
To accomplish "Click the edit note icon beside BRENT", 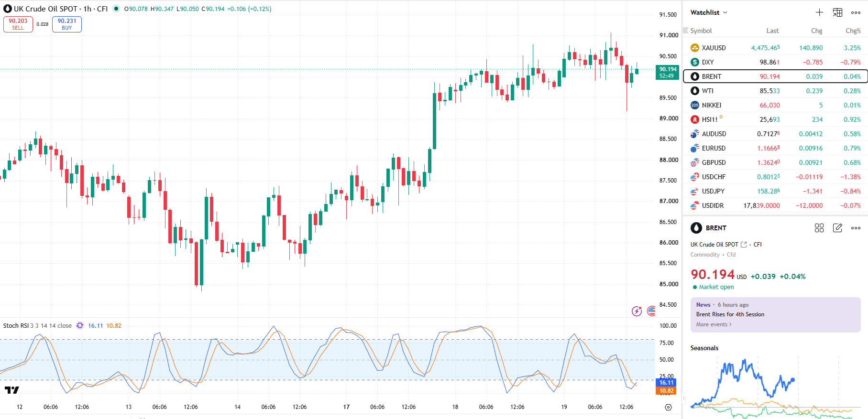I will point(837,228).
